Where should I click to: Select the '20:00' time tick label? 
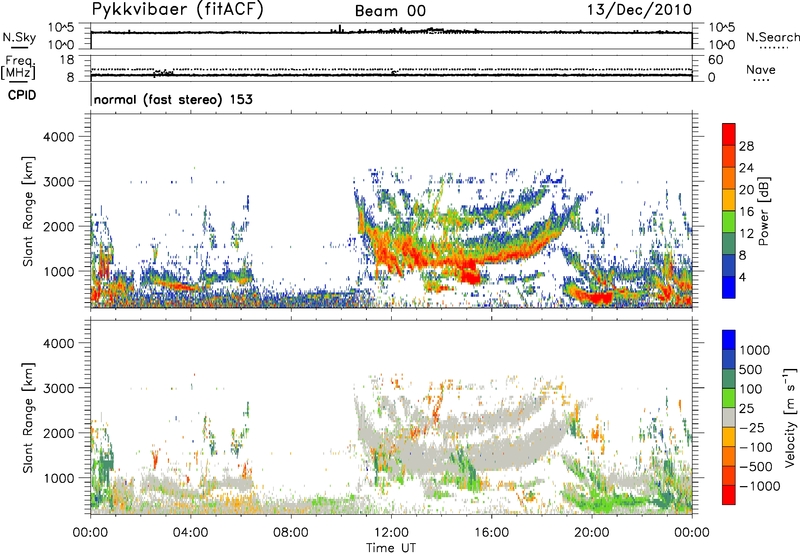(x=592, y=533)
